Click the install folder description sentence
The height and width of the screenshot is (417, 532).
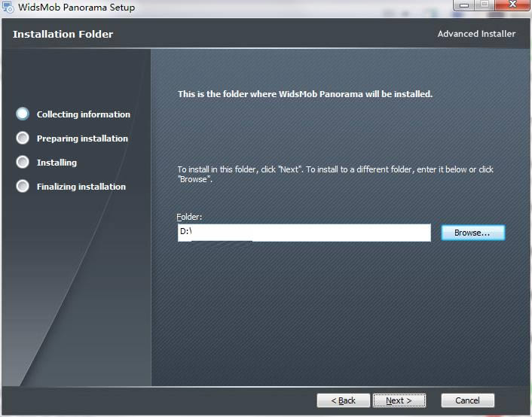click(305, 94)
